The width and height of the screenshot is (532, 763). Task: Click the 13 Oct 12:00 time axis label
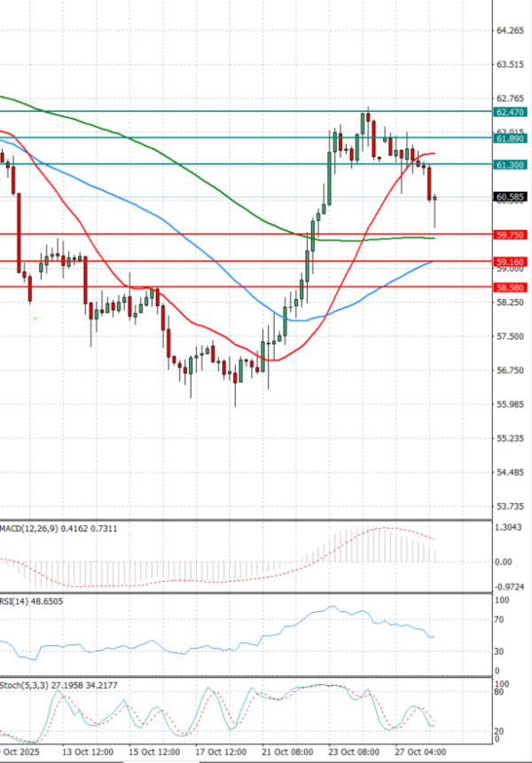(x=86, y=752)
